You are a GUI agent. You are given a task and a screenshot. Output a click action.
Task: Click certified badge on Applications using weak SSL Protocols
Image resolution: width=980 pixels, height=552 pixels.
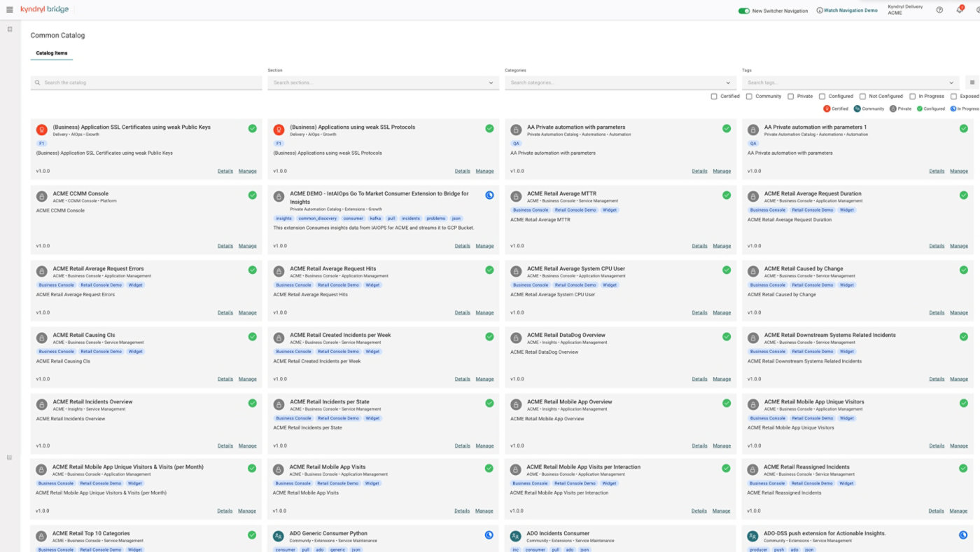click(x=279, y=130)
